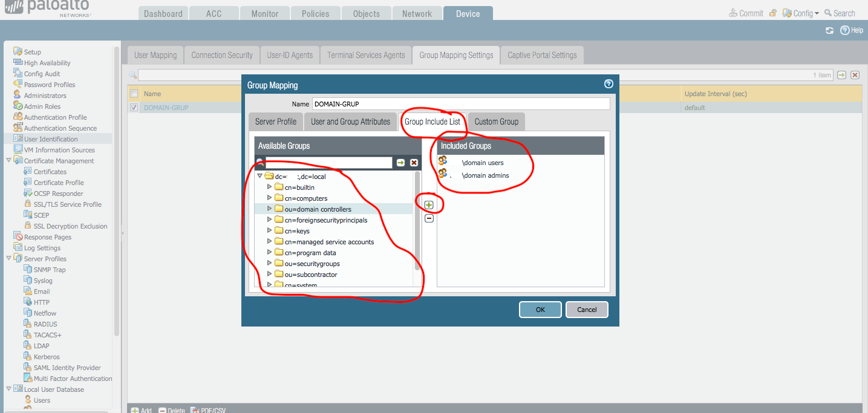The width and height of the screenshot is (868, 413).
Task: Click the Group Mapping dialog help icon
Action: (x=609, y=84)
